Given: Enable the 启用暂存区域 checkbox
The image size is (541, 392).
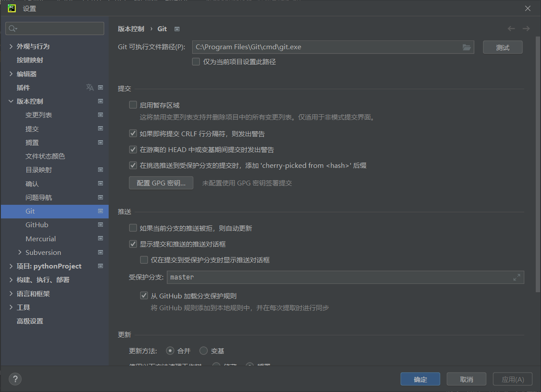Looking at the screenshot, I should click(133, 105).
